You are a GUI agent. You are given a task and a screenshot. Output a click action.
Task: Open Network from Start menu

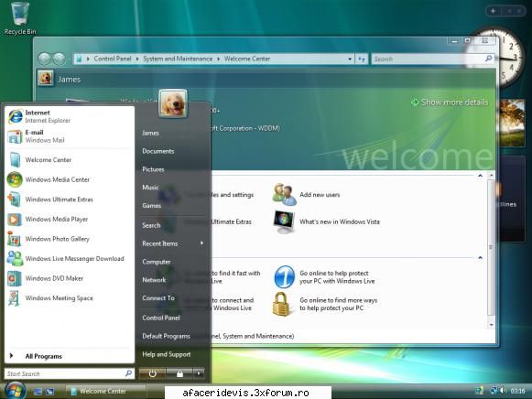[154, 280]
